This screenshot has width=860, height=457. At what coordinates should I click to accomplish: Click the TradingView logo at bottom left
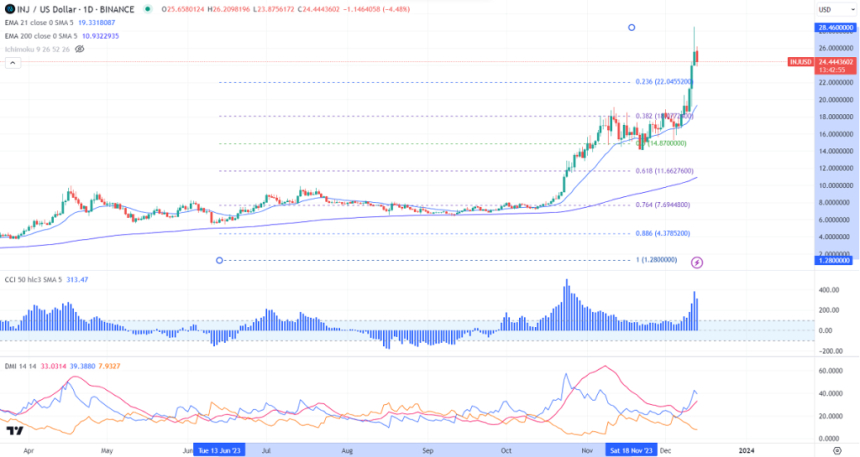coord(15,431)
